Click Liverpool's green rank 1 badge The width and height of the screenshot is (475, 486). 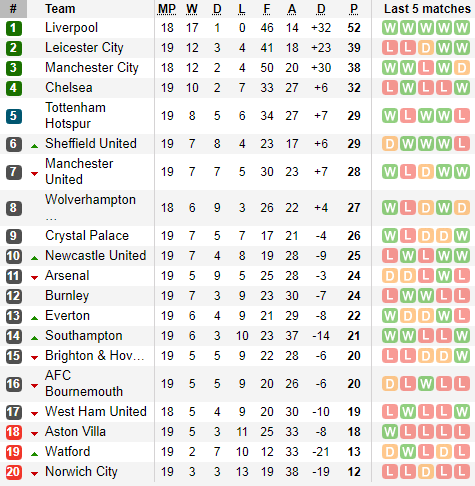14,28
